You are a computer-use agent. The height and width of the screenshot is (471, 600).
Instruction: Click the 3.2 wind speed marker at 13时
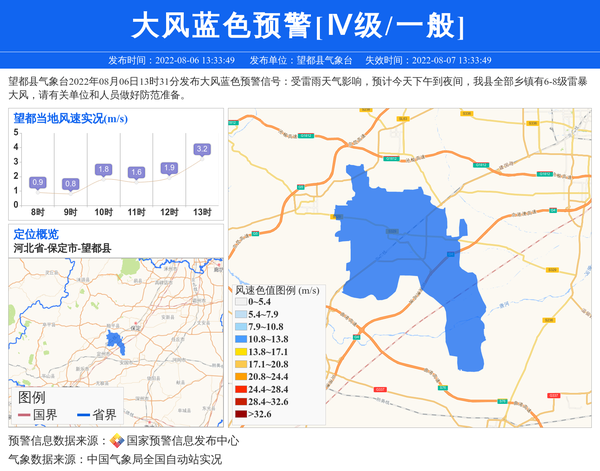pyautogui.click(x=202, y=150)
